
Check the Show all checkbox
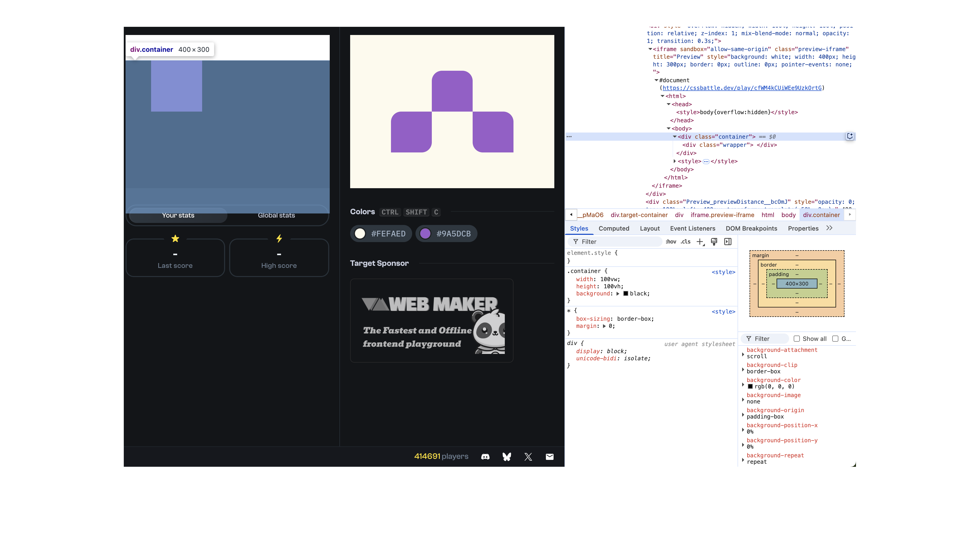797,339
